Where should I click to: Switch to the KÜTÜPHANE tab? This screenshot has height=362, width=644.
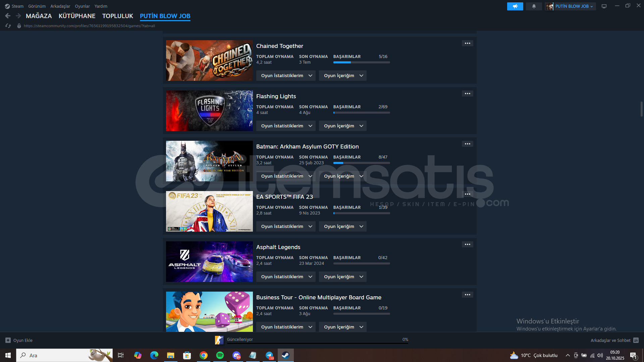[77, 16]
